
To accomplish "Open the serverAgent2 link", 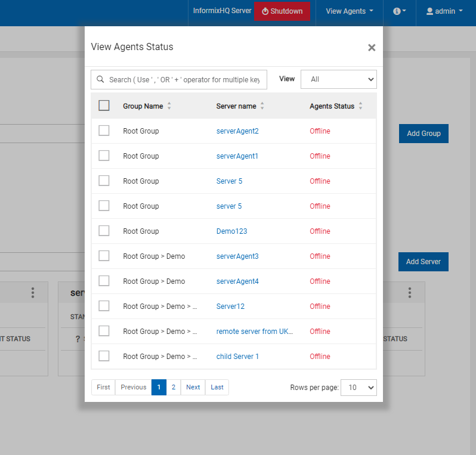I will tap(237, 131).
